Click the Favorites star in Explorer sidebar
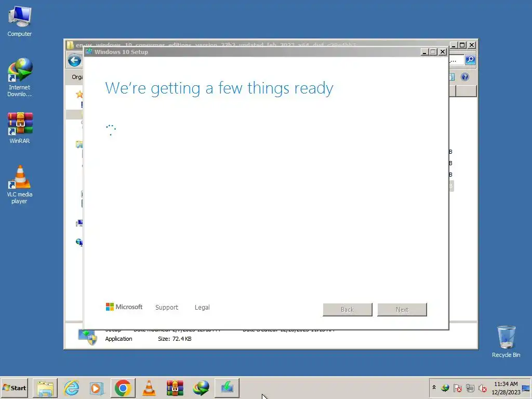The width and height of the screenshot is (532, 399). coord(79,95)
